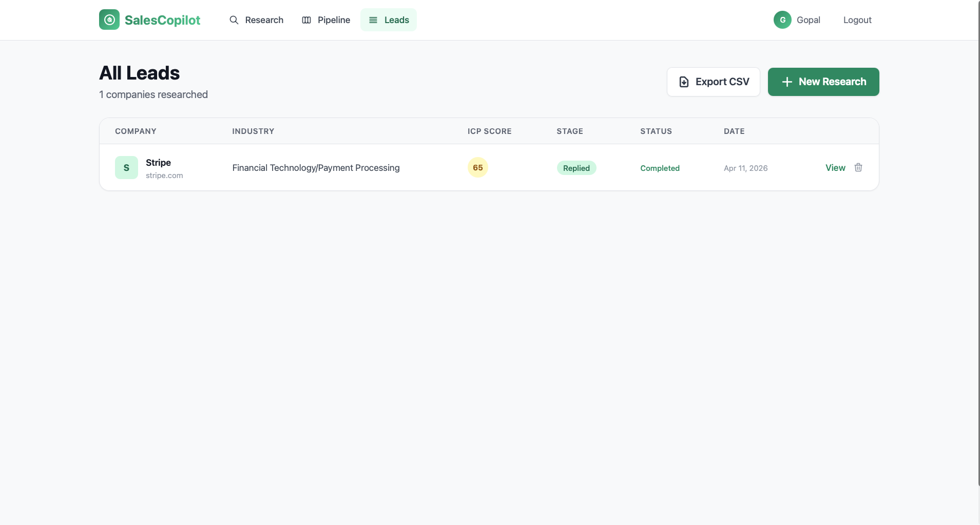Image resolution: width=980 pixels, height=525 pixels.
Task: Click the stripe.com website text
Action: click(x=164, y=175)
